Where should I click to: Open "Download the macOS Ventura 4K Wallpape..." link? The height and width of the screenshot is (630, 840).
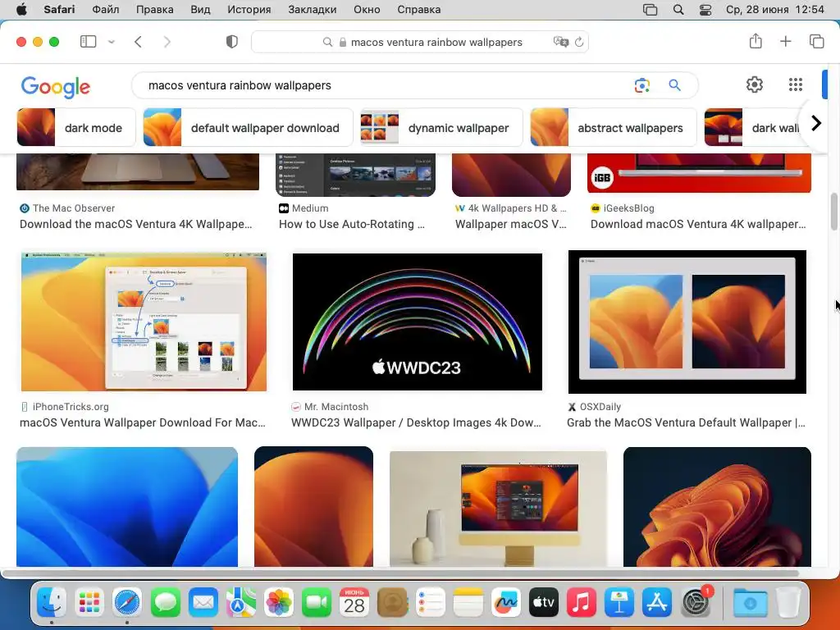(135, 224)
